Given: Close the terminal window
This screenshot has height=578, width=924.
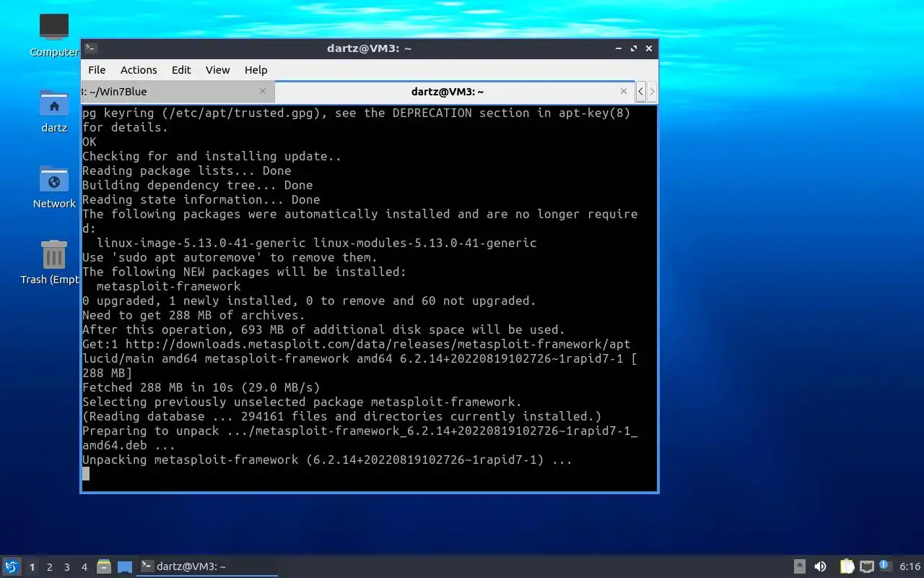Looking at the screenshot, I should pyautogui.click(x=649, y=48).
